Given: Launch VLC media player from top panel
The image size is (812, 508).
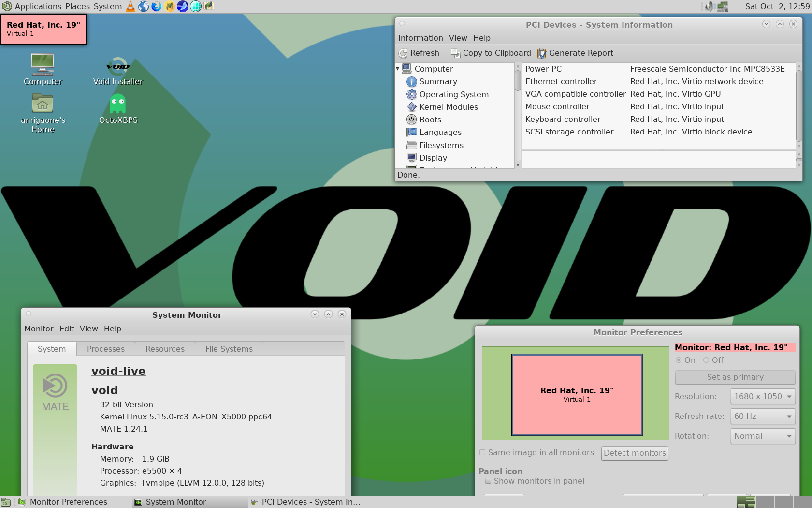Looking at the screenshot, I should 130,6.
